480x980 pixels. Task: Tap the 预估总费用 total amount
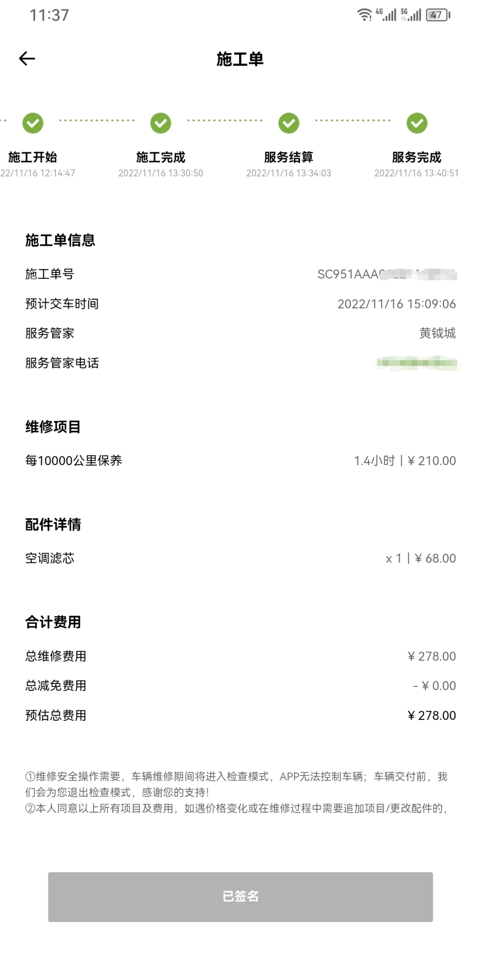[x=432, y=715]
